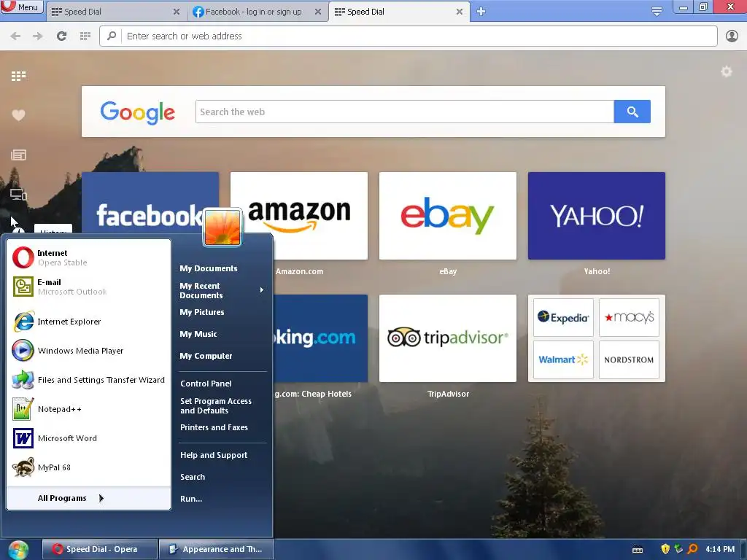Viewport: 747px width, 560px height.
Task: Launch MyPal 68 browser
Action: pyautogui.click(x=89, y=467)
